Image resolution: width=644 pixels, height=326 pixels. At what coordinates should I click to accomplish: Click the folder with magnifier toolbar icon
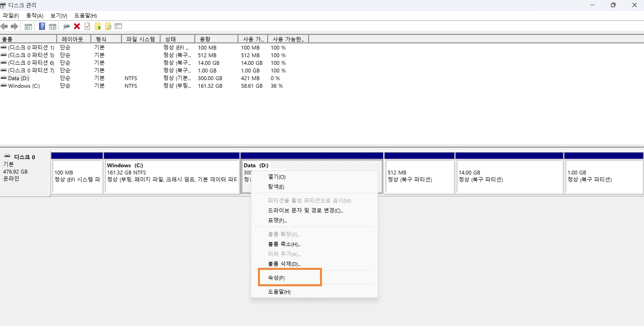108,26
